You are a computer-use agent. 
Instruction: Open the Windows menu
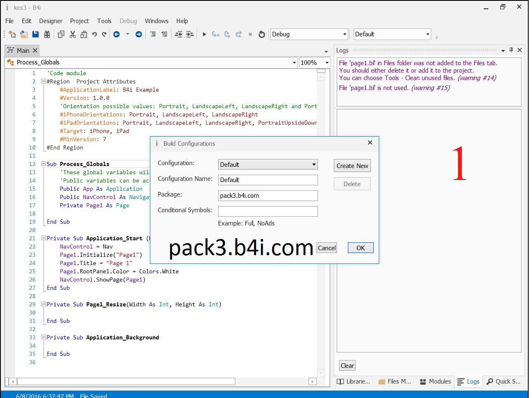[157, 21]
